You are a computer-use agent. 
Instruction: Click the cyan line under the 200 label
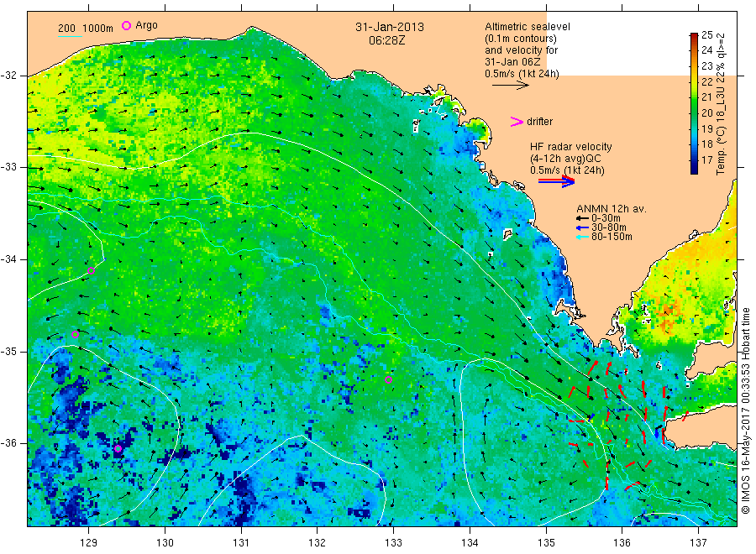(x=70, y=36)
